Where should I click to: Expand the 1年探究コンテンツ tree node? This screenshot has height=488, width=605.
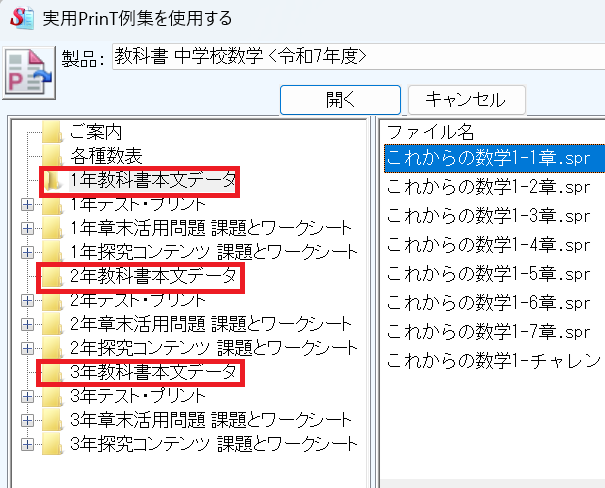click(x=27, y=252)
